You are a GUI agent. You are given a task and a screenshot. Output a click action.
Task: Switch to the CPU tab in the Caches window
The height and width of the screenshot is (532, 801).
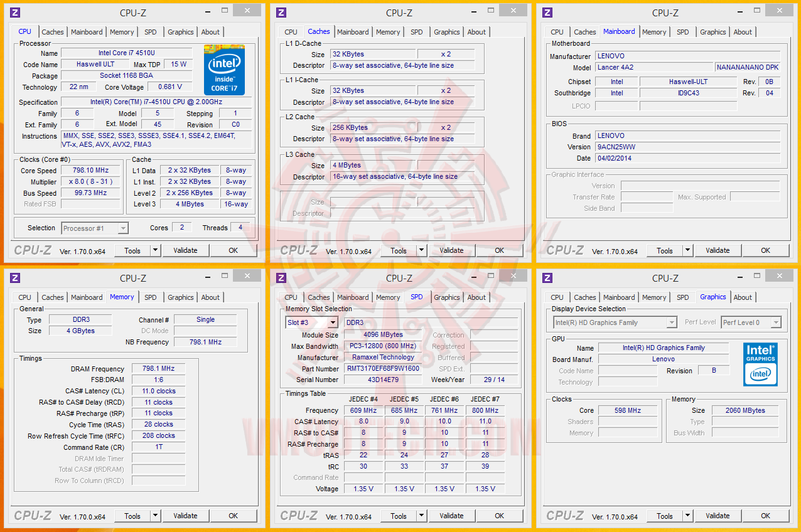point(291,32)
